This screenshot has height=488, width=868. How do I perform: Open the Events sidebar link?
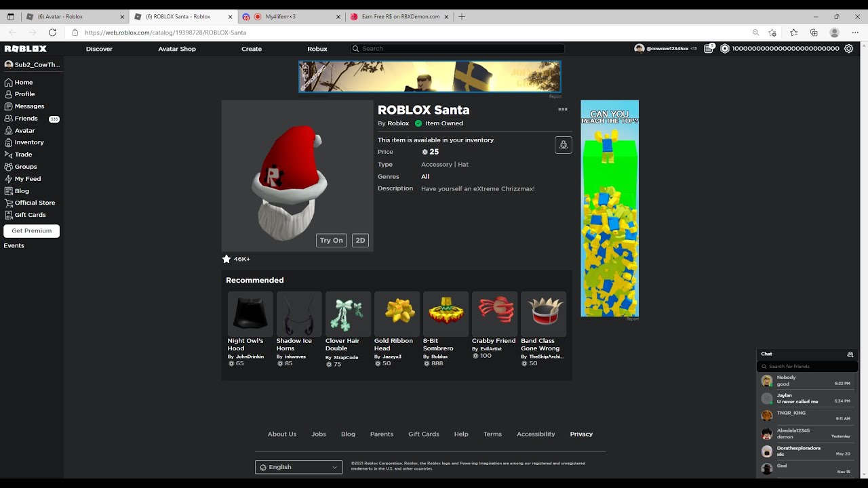click(x=14, y=245)
